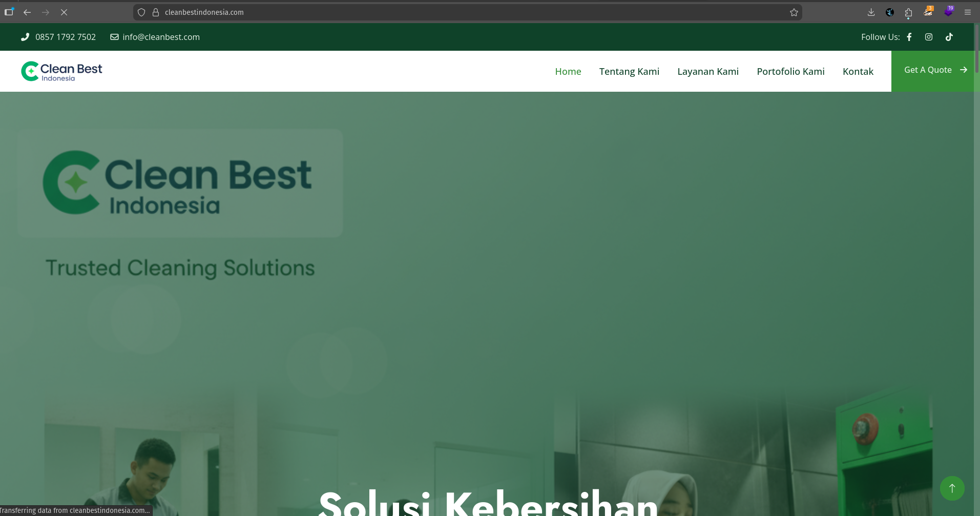This screenshot has height=516, width=980.
Task: Click the padlock site security icon
Action: [x=156, y=12]
